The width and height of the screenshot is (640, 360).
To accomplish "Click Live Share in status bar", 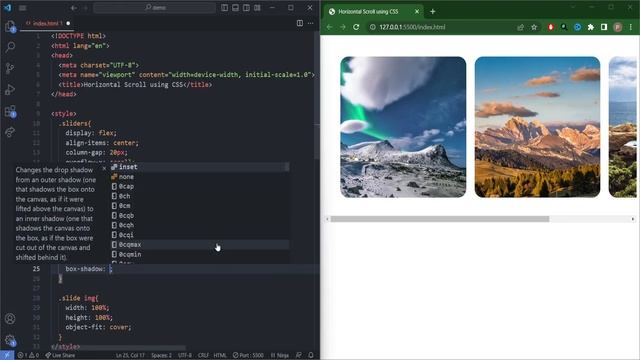I will pos(60,356).
